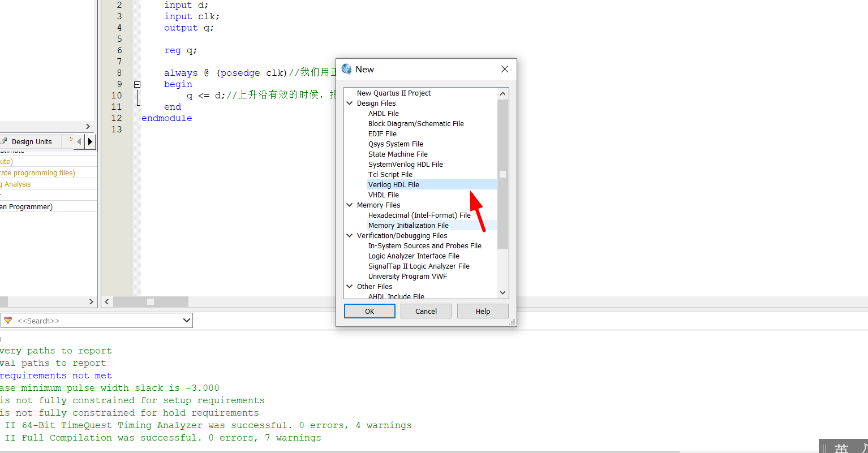Select In-System Sources and Probes File

point(425,246)
